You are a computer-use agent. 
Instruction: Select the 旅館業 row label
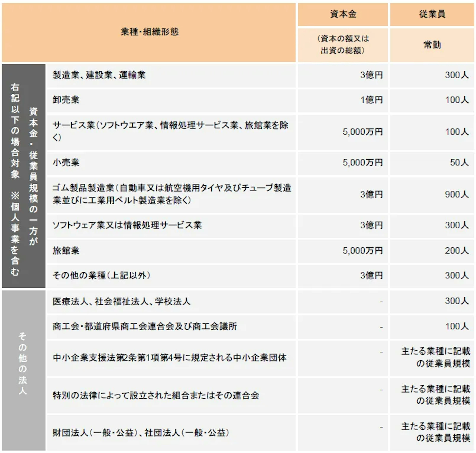66,251
